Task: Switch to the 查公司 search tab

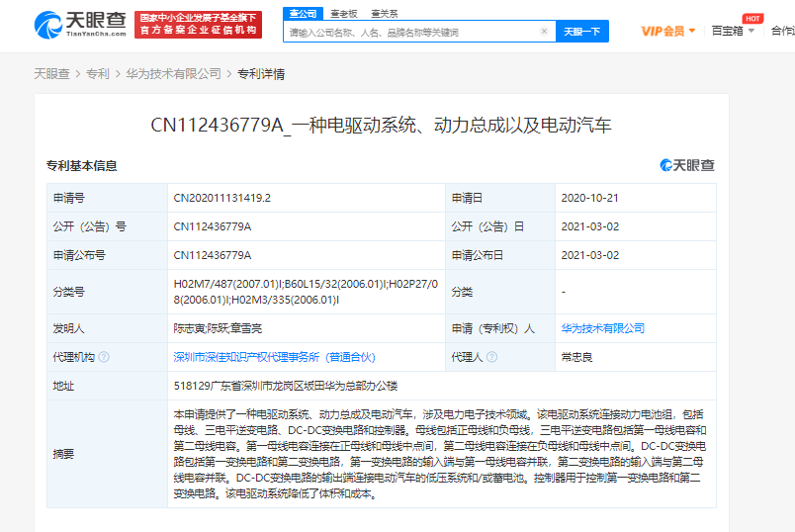Action: point(303,14)
